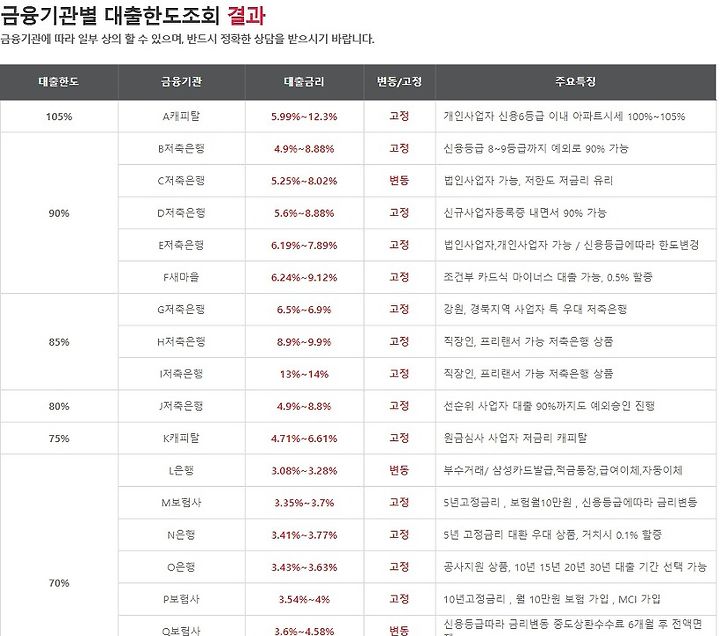Select the J저축은행 institution cell
The height and width of the screenshot is (636, 720).
point(181,406)
